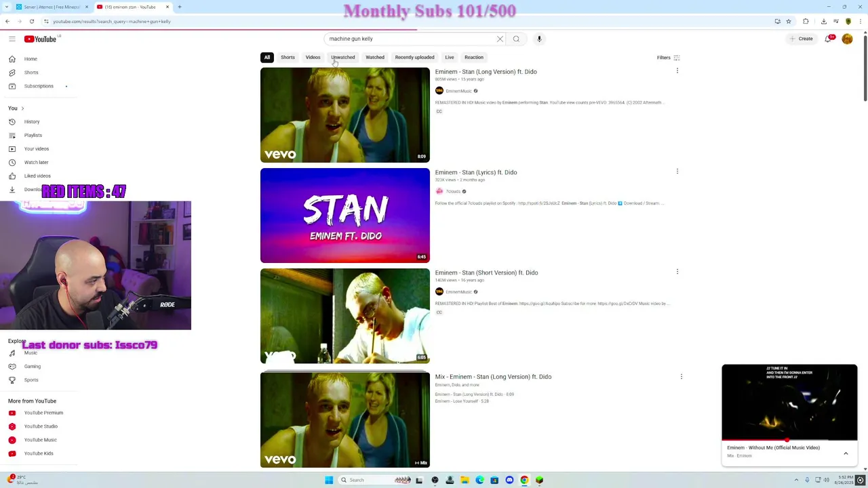This screenshot has height=488, width=868.
Task: Start voice search with the microphone
Action: (x=539, y=39)
